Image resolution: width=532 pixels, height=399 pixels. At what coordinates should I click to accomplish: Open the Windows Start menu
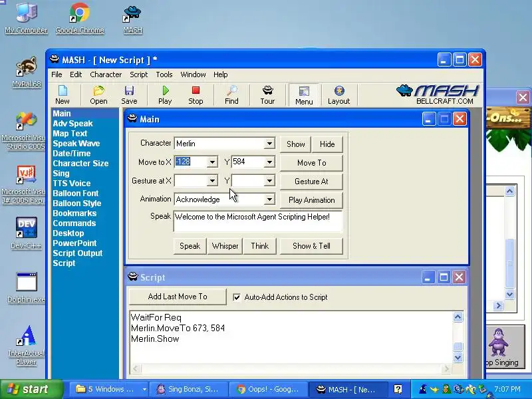(x=32, y=389)
